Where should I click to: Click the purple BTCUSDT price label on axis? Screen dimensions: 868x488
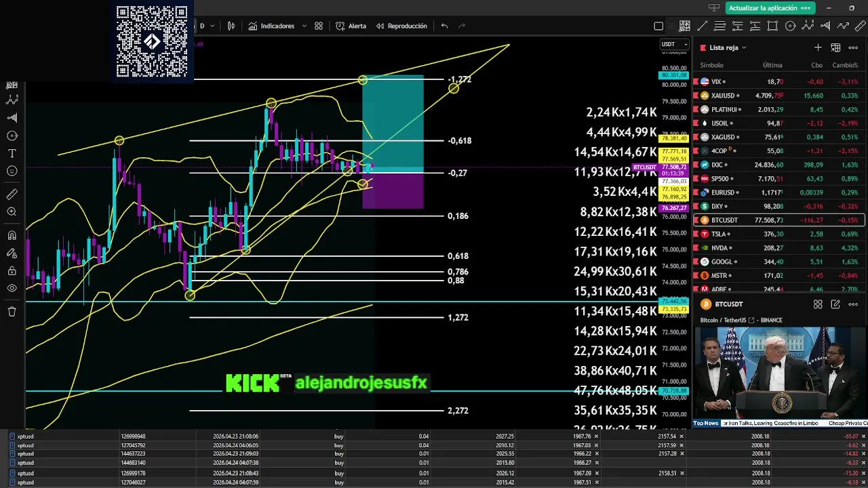[x=645, y=167]
